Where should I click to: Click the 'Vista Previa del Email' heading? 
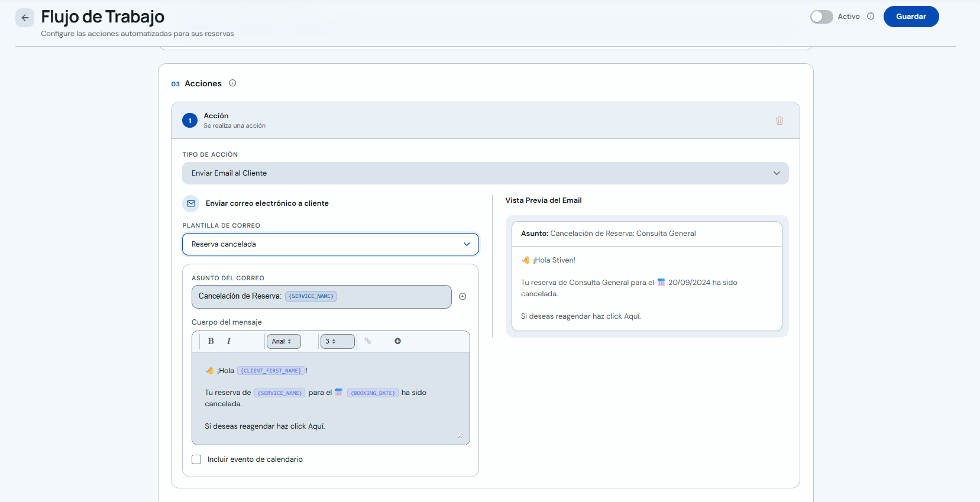click(544, 200)
